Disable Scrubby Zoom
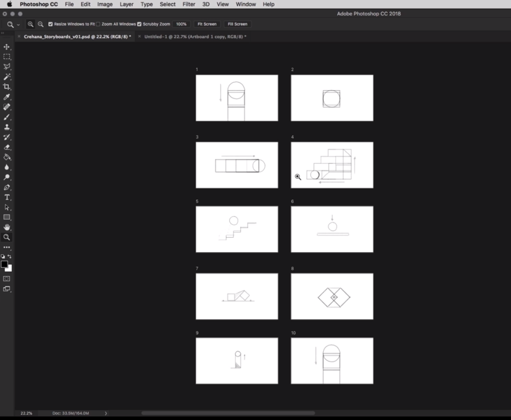This screenshot has height=420, width=511. click(x=139, y=24)
